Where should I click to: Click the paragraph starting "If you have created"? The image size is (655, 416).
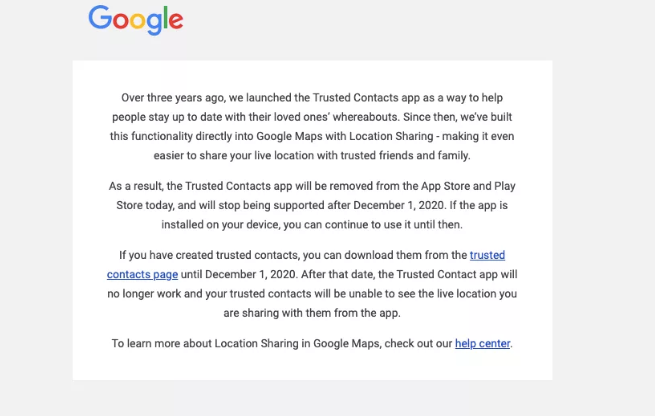click(x=312, y=282)
